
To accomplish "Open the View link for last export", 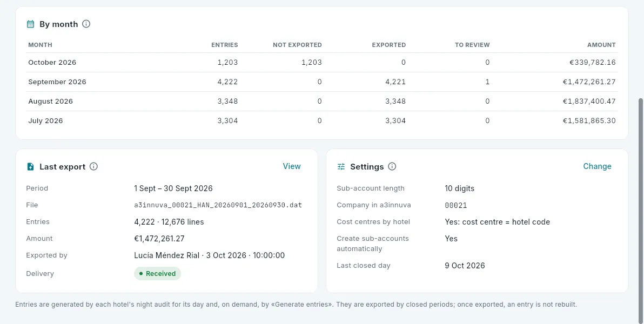I will (x=292, y=166).
